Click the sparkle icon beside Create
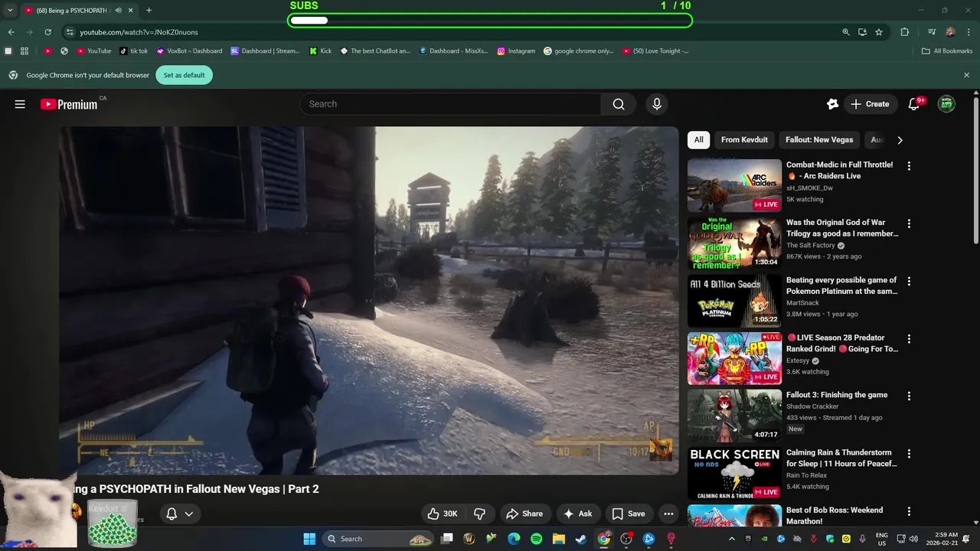 832,104
